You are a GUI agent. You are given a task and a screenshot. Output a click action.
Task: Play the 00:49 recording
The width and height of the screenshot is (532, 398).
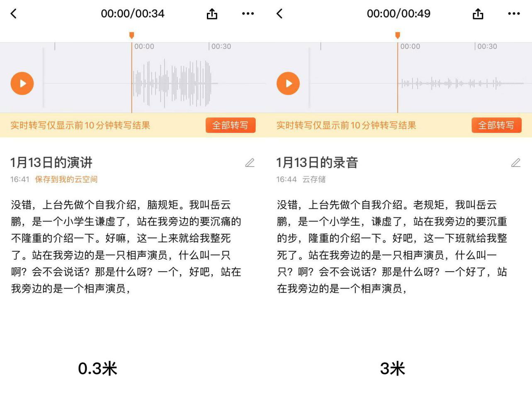[x=288, y=83]
